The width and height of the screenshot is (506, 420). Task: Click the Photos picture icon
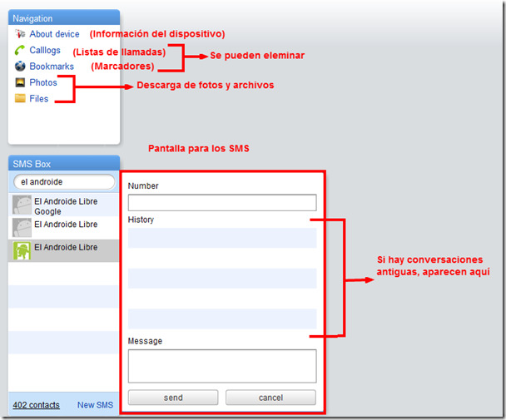(x=20, y=82)
